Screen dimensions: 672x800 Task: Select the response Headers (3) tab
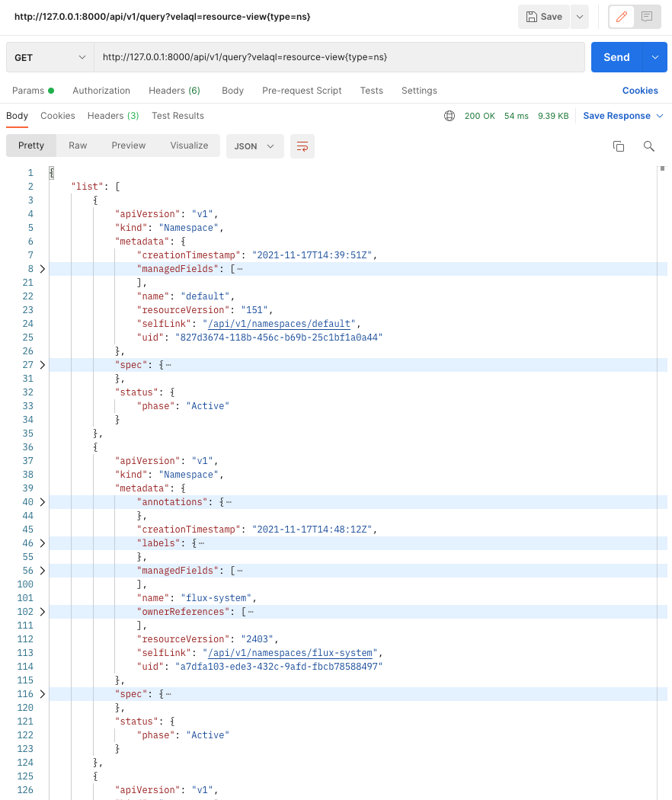(113, 116)
